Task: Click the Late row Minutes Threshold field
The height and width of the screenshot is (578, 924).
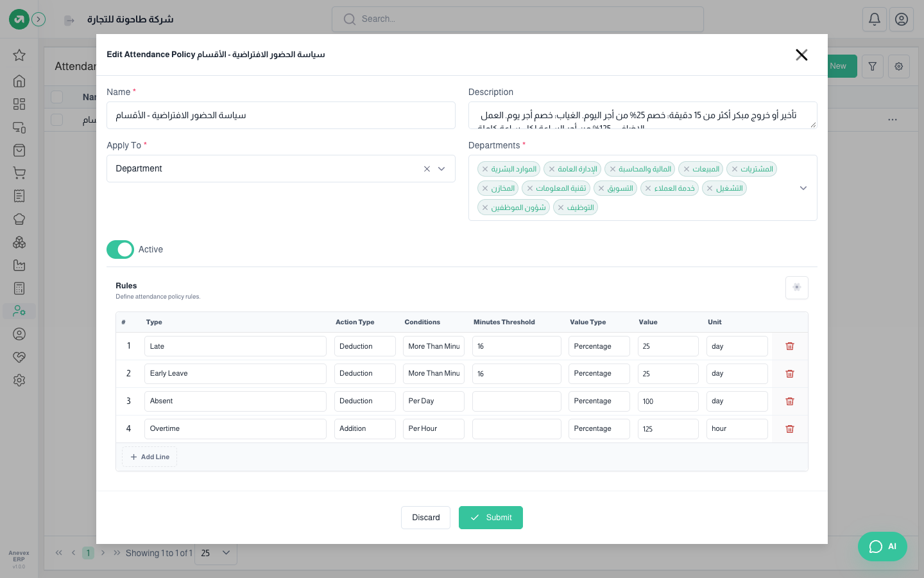Action: point(517,346)
